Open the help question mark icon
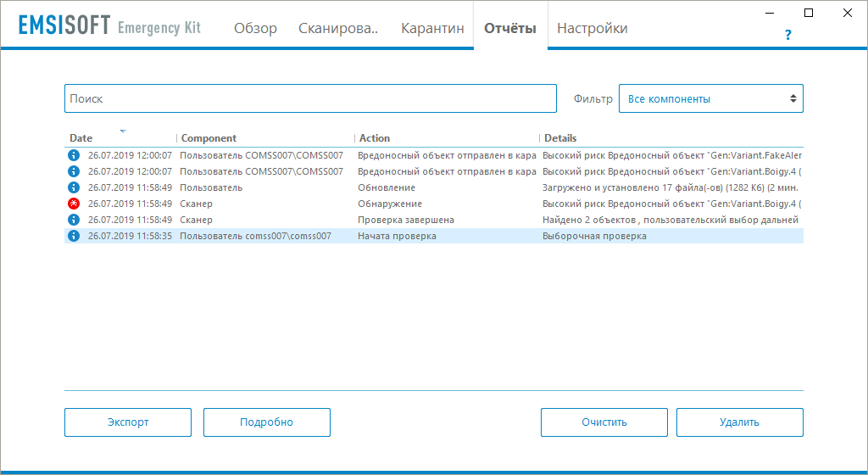This screenshot has height=475, width=868. (787, 36)
